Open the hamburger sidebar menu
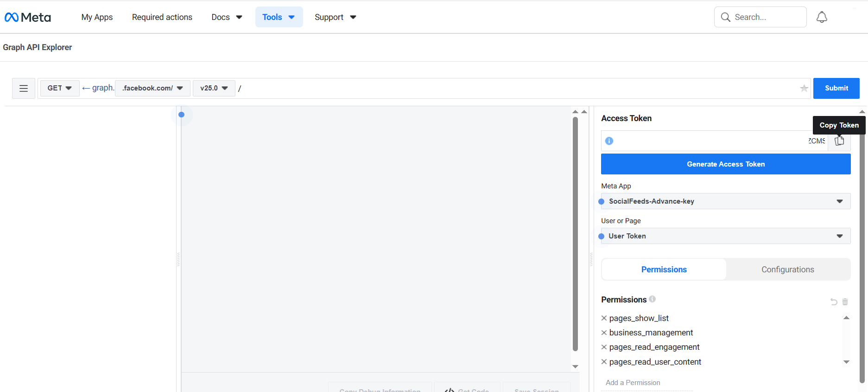 point(24,88)
